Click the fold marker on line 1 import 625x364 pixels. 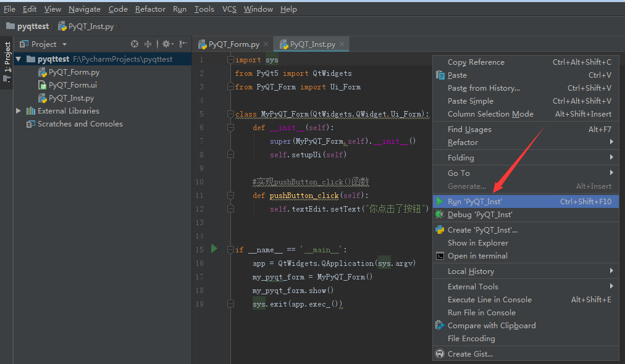click(230, 60)
